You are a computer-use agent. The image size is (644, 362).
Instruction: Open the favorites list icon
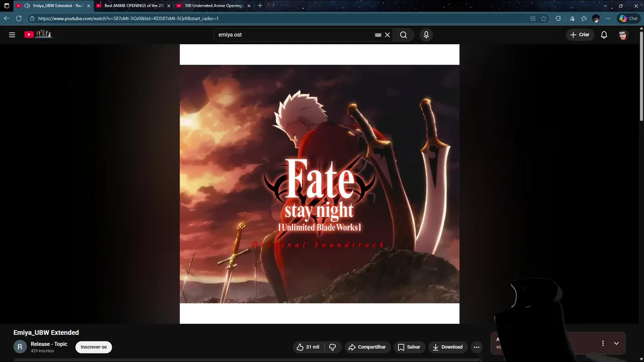coord(584,19)
